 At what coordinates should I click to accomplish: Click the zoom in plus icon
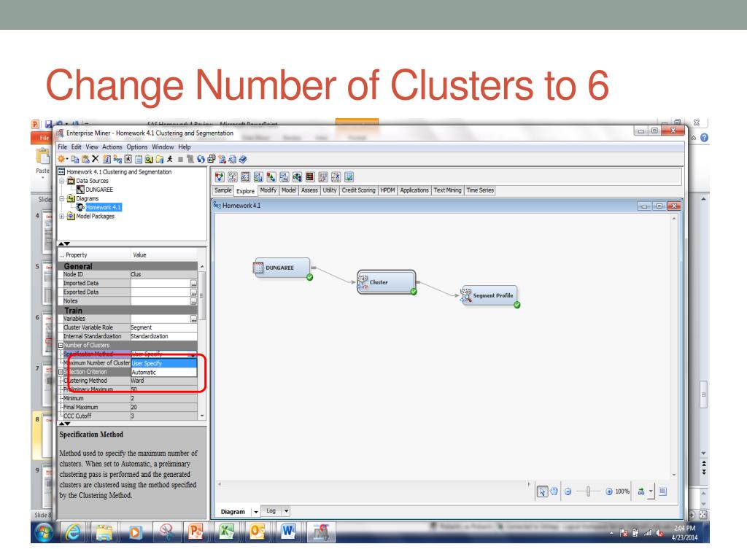(x=609, y=492)
